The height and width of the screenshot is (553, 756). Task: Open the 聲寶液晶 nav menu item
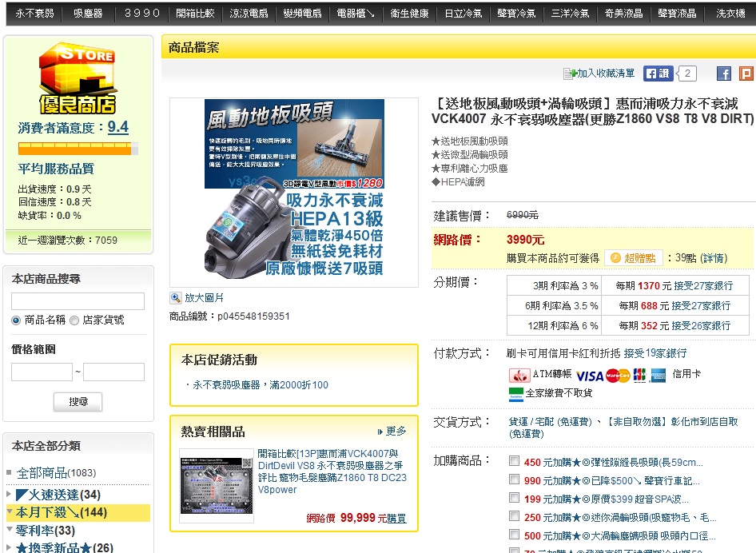click(677, 14)
